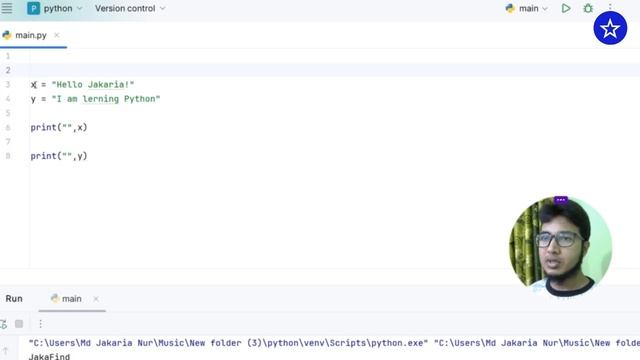Click the webcam overlay of presenter
640x360 pixels.
click(x=560, y=247)
